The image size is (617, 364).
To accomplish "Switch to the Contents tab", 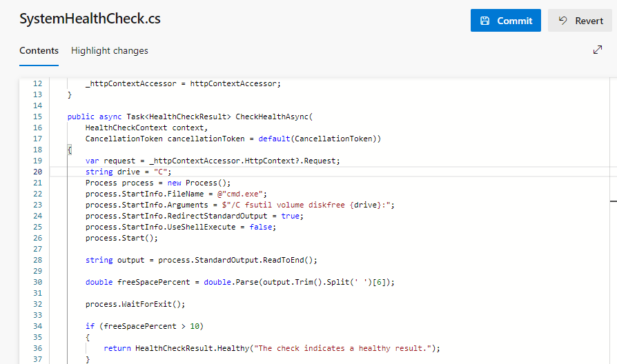I will point(39,51).
